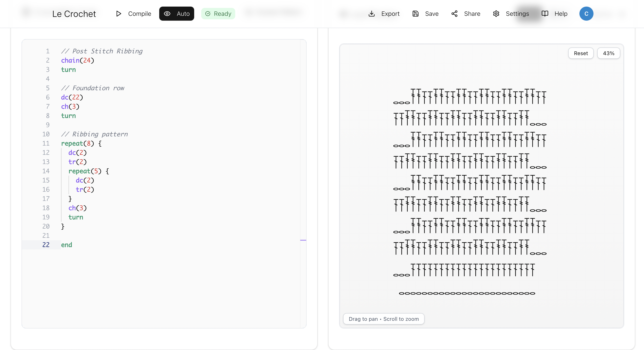
Task: Collapse the repeat(5) block at line 14
Action: pos(56,171)
